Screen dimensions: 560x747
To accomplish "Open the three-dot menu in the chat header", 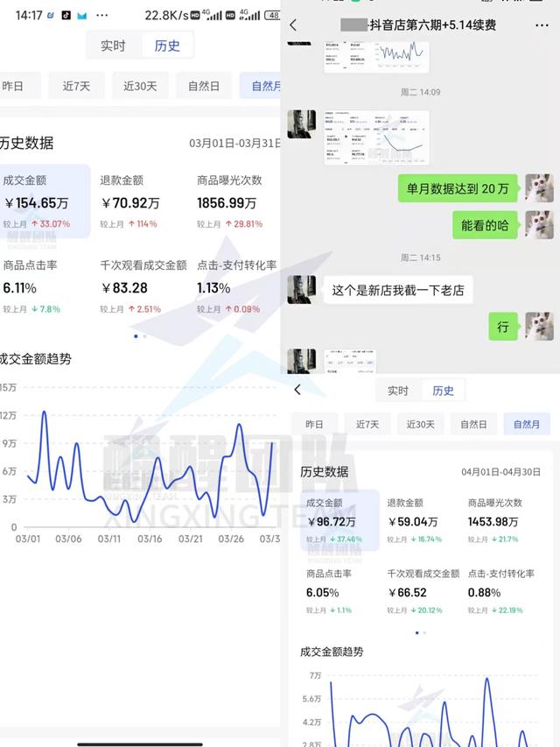I will 542,25.
